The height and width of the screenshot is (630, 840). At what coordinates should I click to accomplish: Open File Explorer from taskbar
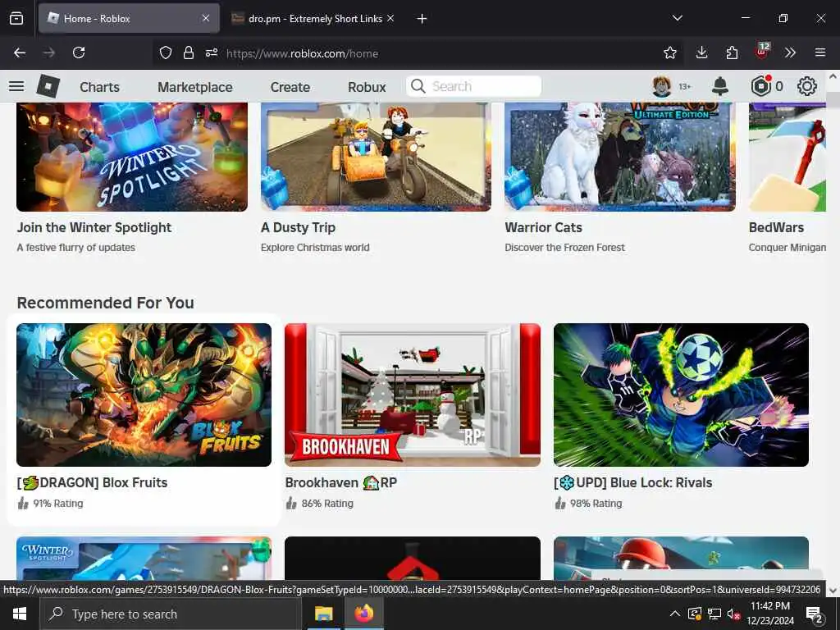(x=323, y=614)
